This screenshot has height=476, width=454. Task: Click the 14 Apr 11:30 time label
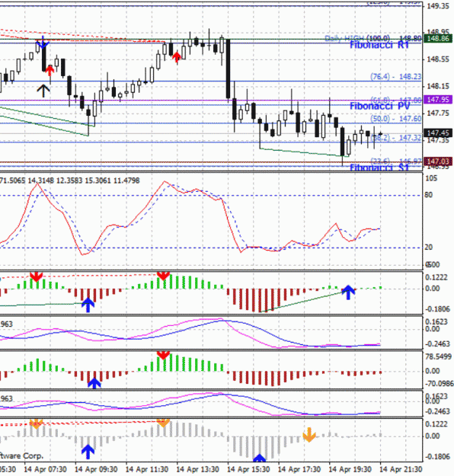147,469
